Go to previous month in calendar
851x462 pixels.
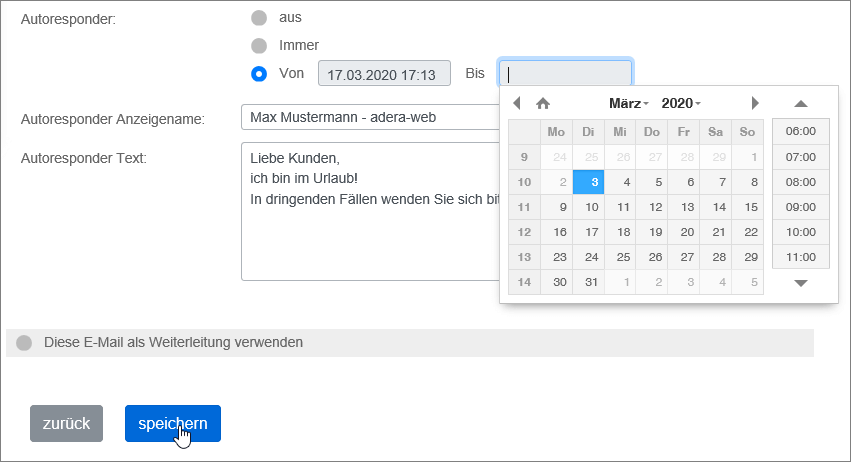517,103
